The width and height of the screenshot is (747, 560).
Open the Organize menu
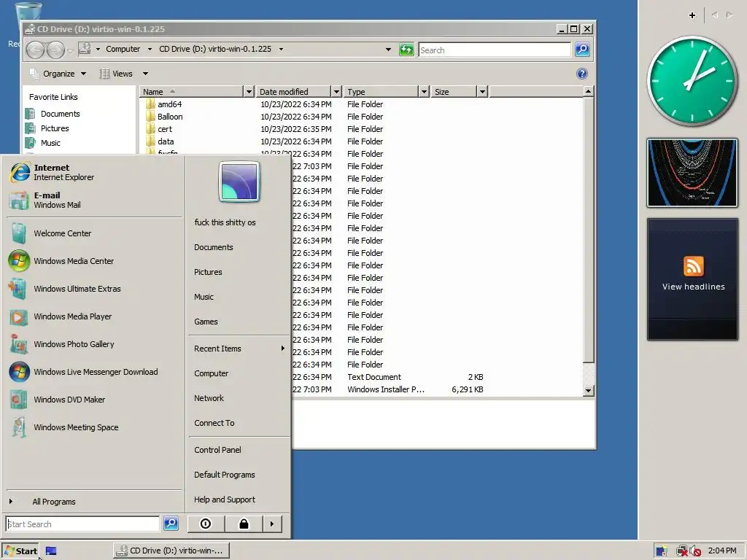(x=58, y=74)
